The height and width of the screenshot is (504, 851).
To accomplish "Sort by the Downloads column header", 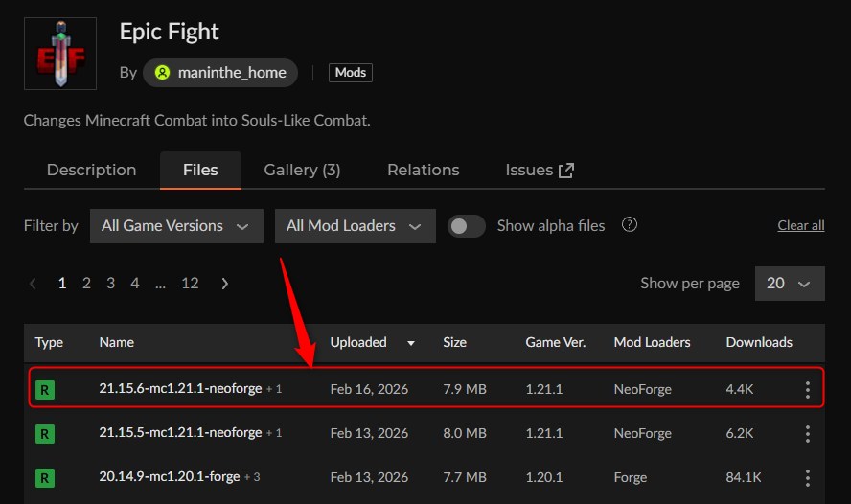I will tap(759, 342).
